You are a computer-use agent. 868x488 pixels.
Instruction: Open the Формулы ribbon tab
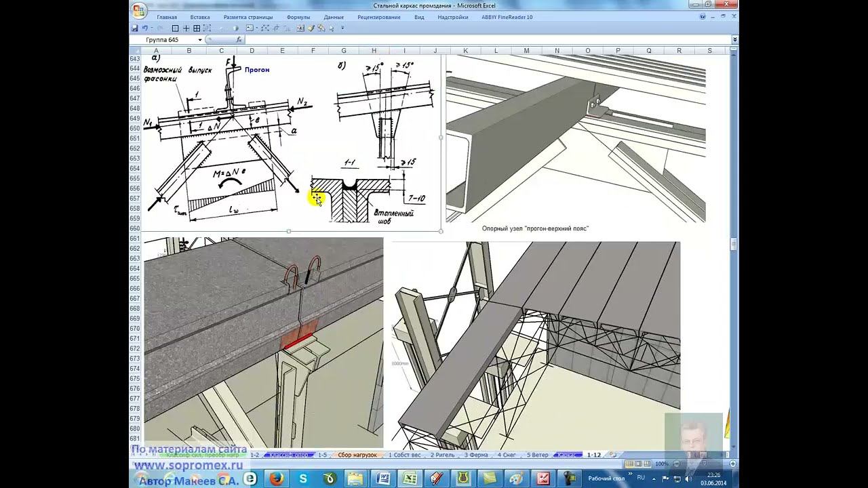click(x=298, y=17)
